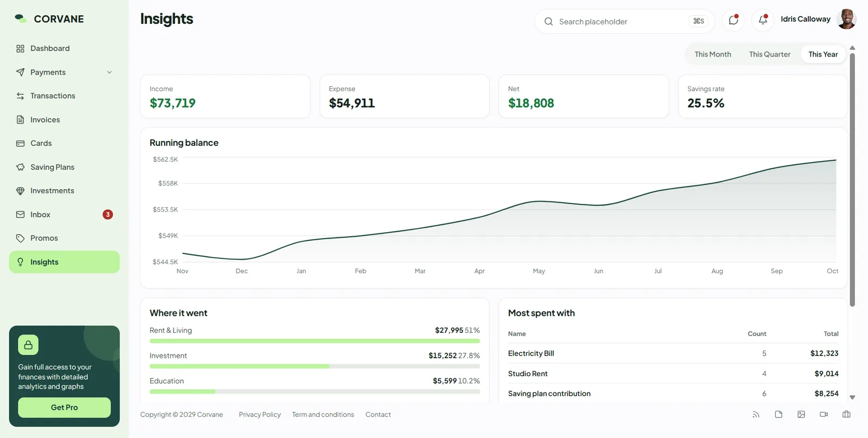The image size is (868, 438).
Task: Open the Privacy Policy link
Action: pos(260,415)
